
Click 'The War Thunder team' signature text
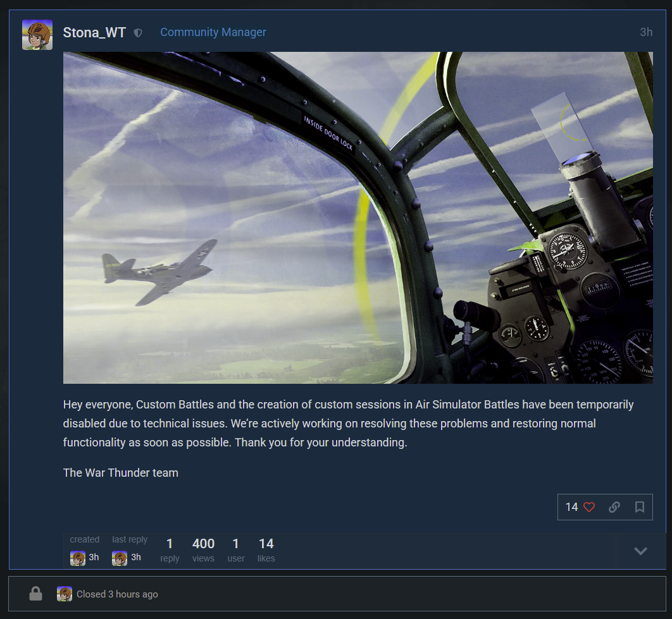(120, 473)
